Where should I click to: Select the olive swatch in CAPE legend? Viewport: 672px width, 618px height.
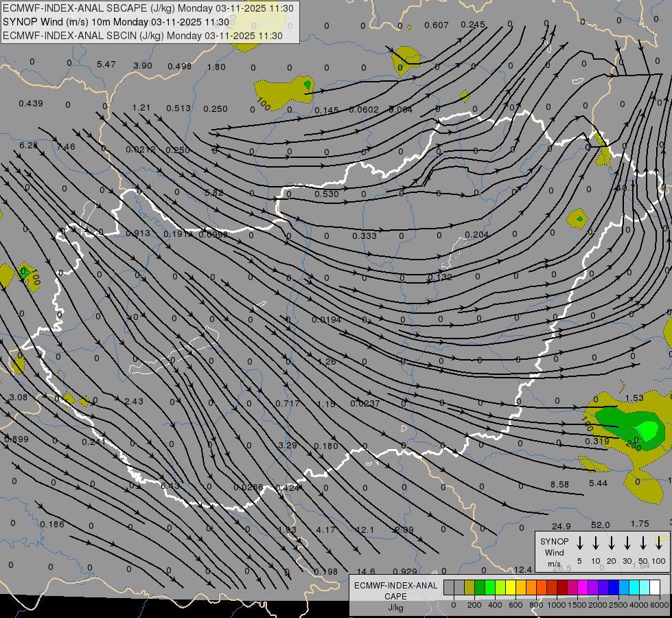pyautogui.click(x=470, y=587)
